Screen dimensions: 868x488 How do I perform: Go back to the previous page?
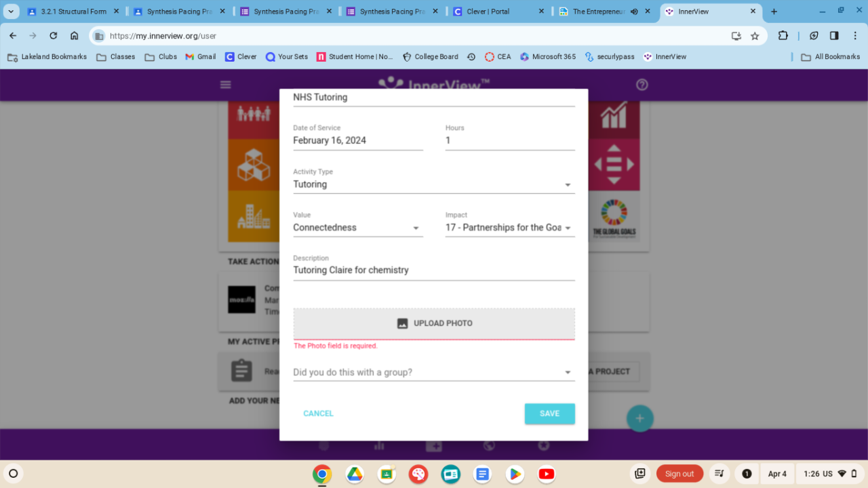coord(13,36)
